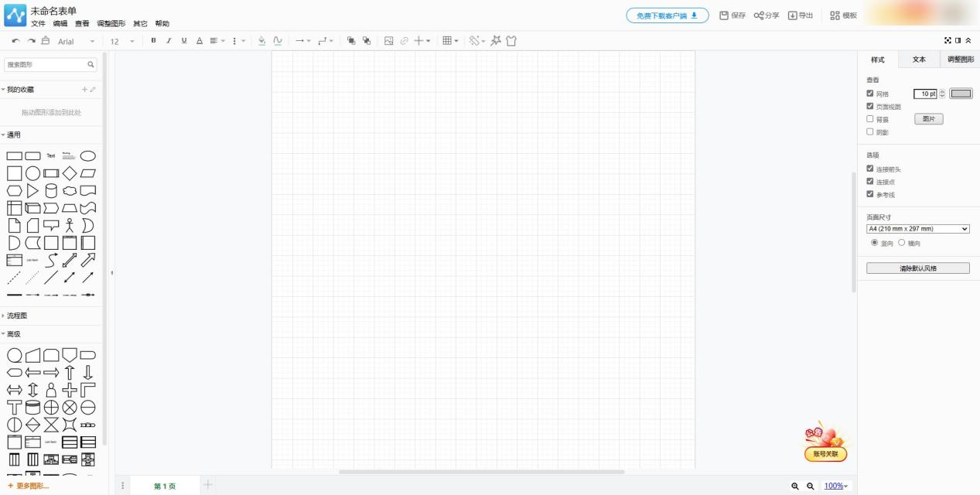Toggle bold text formatting
The height and width of the screenshot is (495, 980).
coord(153,41)
